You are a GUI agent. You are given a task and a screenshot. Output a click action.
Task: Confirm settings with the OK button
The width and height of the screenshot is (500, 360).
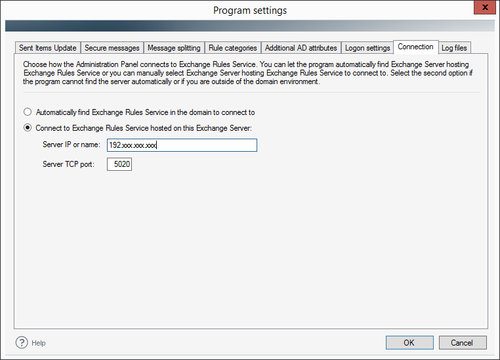click(410, 343)
